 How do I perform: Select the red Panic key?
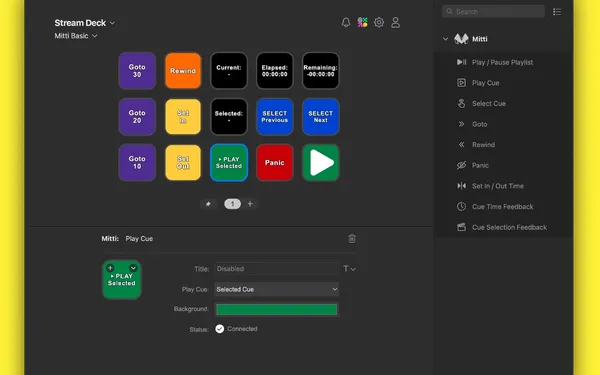click(x=275, y=163)
